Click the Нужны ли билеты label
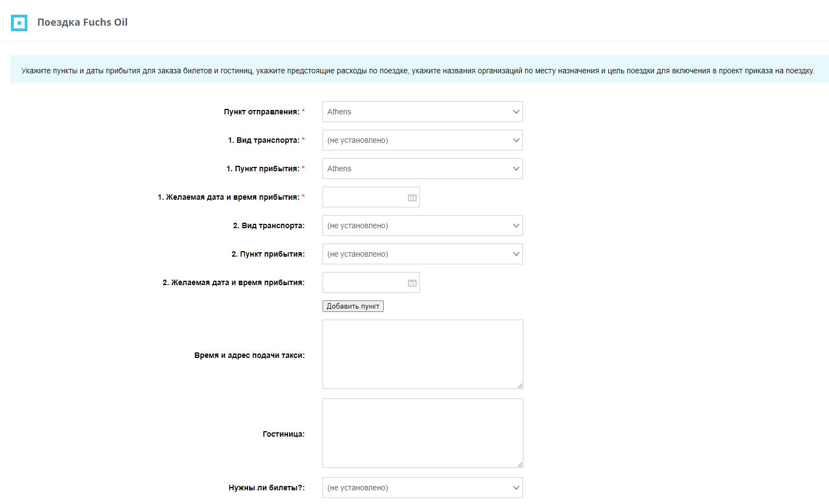The height and width of the screenshot is (504, 829). [x=267, y=488]
